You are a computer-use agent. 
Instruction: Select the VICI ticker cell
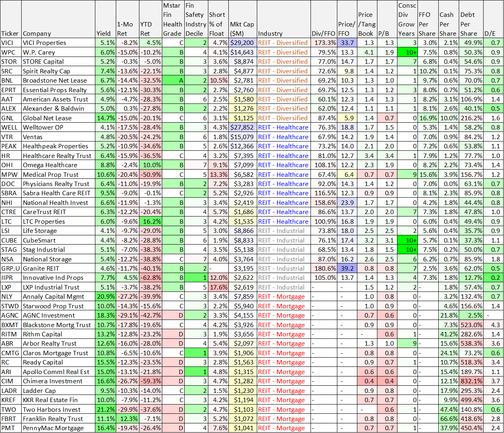click(11, 43)
